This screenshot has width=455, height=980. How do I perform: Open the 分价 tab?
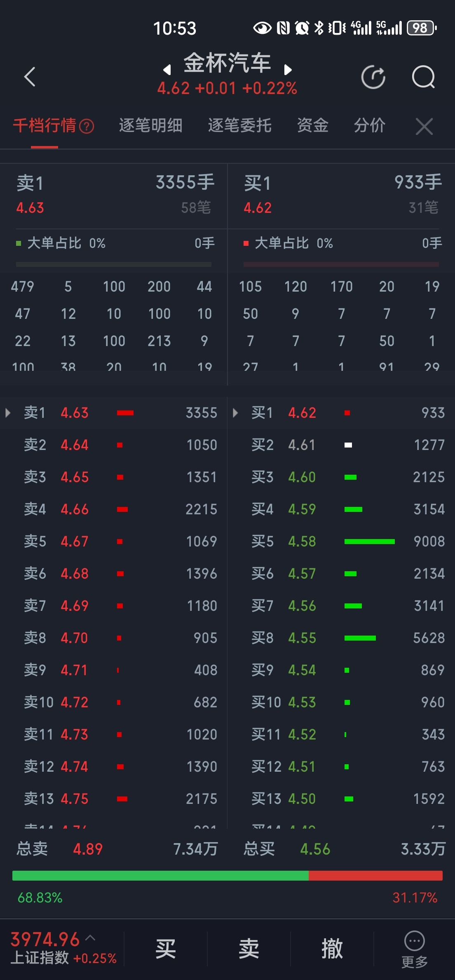370,125
